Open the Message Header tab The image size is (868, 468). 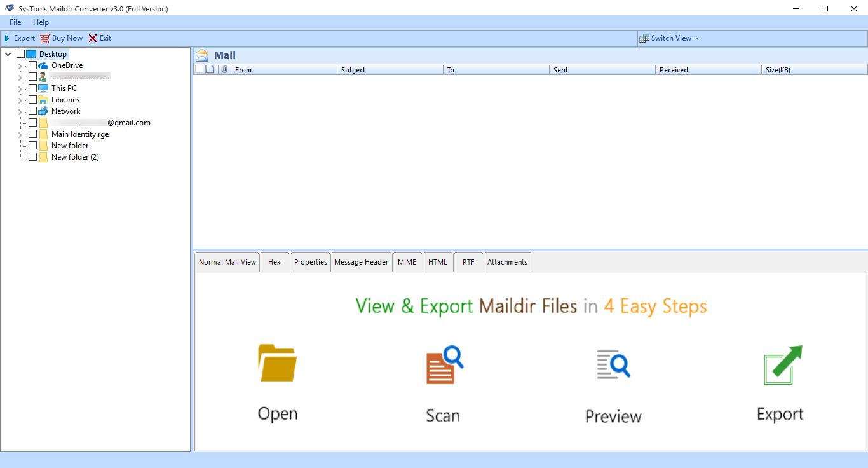tap(361, 262)
